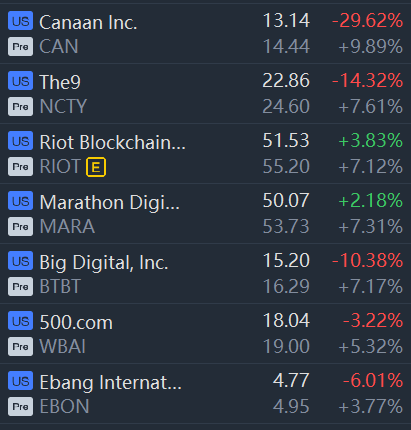411x430 pixels.
Task: Click the US market badge beside The9
Action: click(20, 81)
